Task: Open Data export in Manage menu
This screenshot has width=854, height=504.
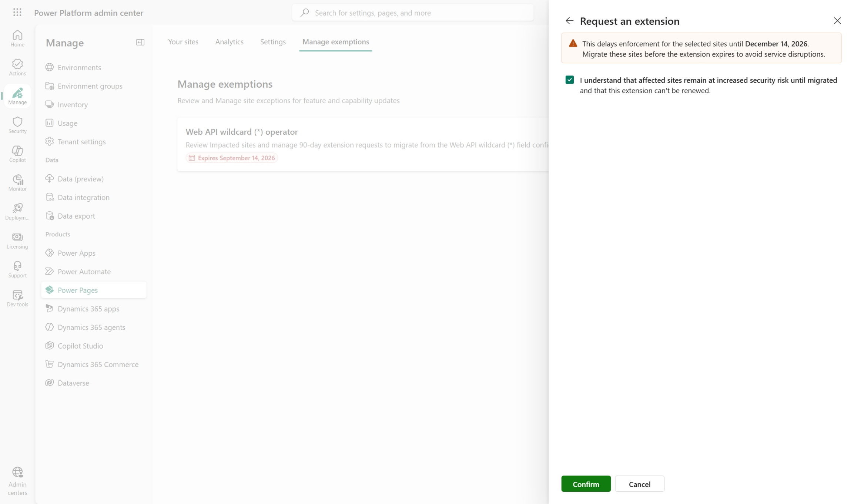Action: click(94, 216)
